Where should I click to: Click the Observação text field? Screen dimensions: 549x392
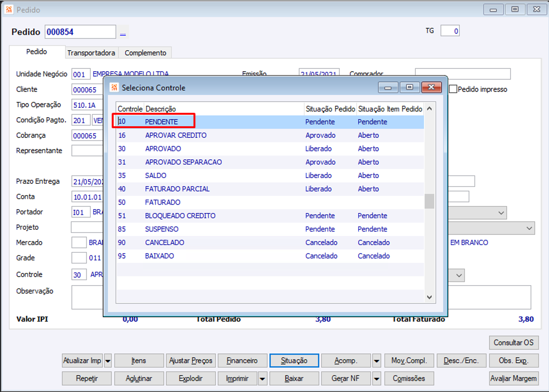[301, 297]
